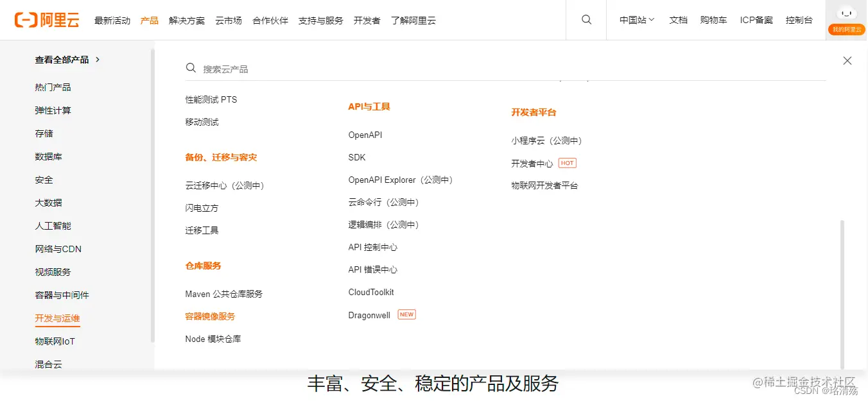The image size is (868, 401).
Task: Open 性能测试 PTS product link
Action: pyautogui.click(x=211, y=99)
